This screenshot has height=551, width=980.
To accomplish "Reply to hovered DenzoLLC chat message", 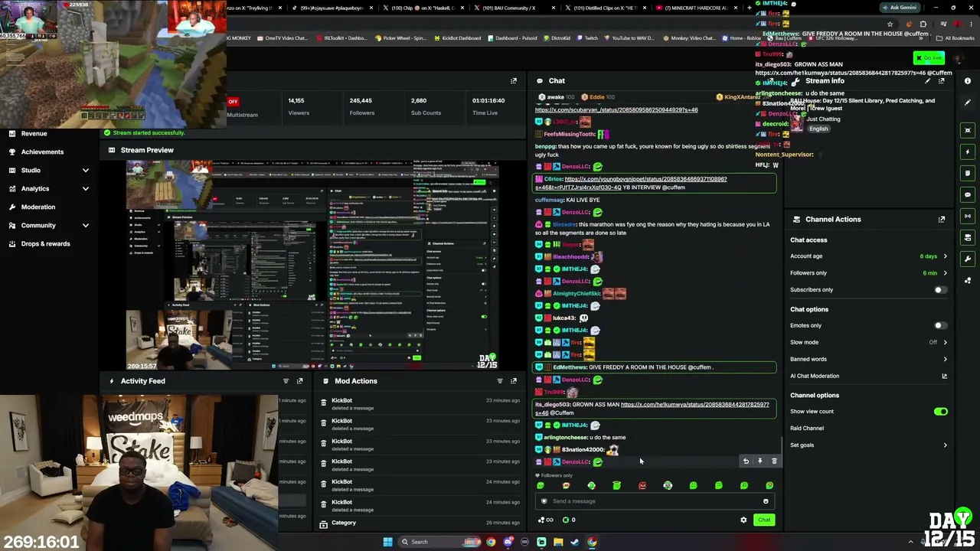I will pos(746,461).
